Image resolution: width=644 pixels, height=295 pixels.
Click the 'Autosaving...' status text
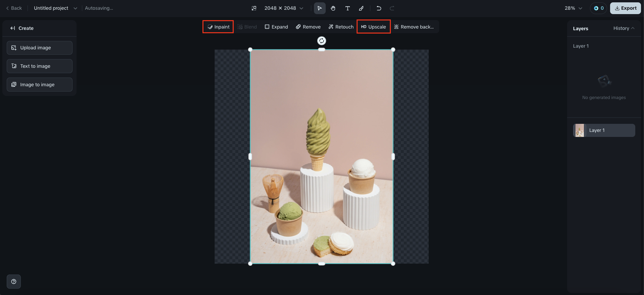click(99, 8)
